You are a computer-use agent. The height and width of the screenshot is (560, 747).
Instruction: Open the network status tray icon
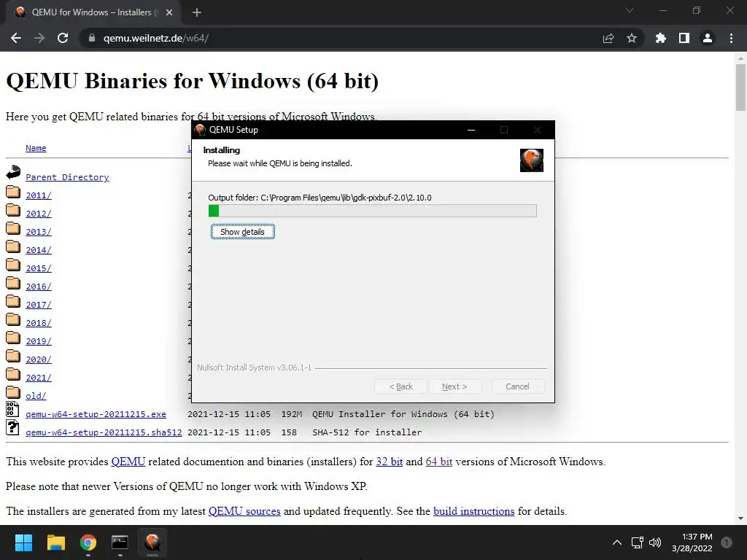(637, 542)
